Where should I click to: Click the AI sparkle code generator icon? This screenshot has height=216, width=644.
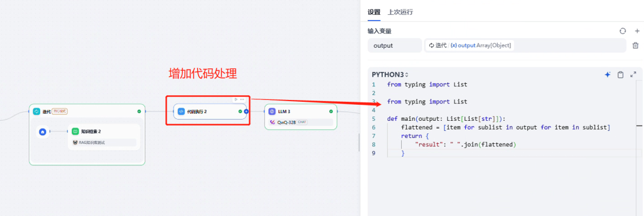click(608, 74)
